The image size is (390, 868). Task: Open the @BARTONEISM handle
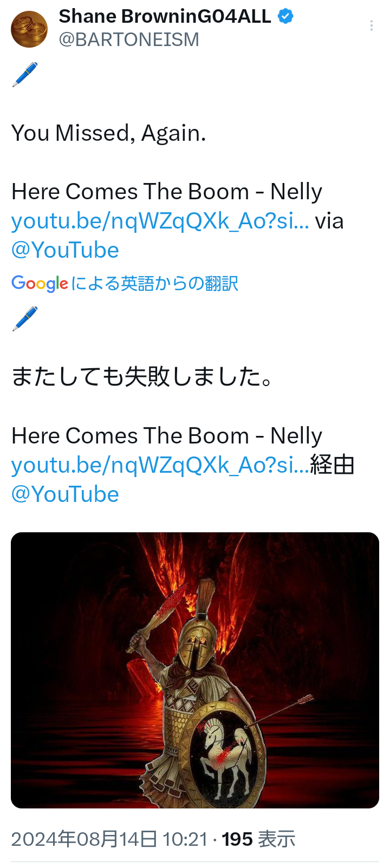pyautogui.click(x=129, y=40)
